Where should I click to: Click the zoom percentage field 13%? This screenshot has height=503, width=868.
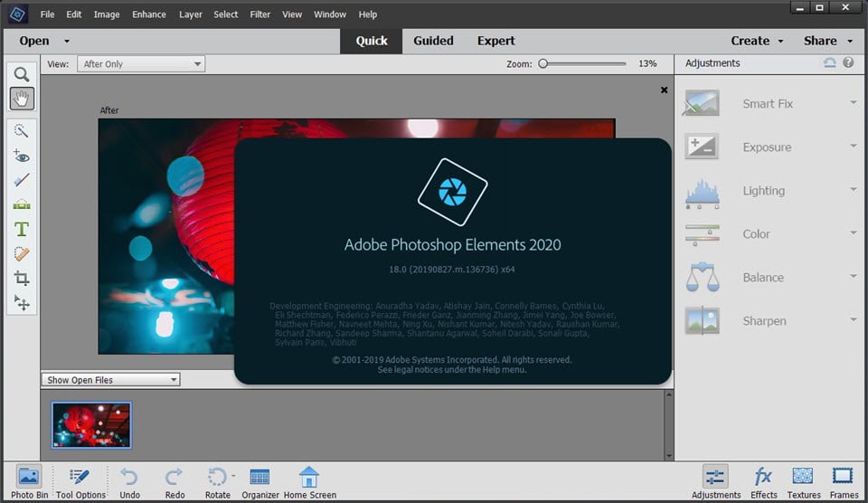point(647,63)
